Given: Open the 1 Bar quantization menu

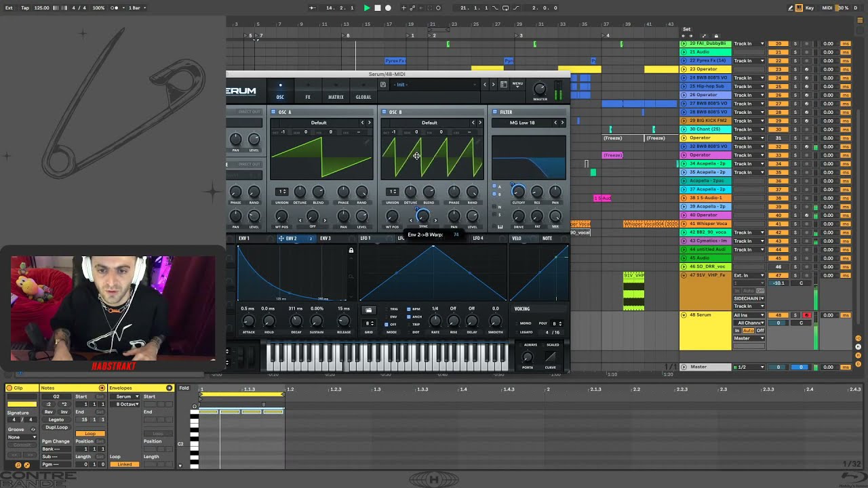Looking at the screenshot, I should click(x=138, y=8).
